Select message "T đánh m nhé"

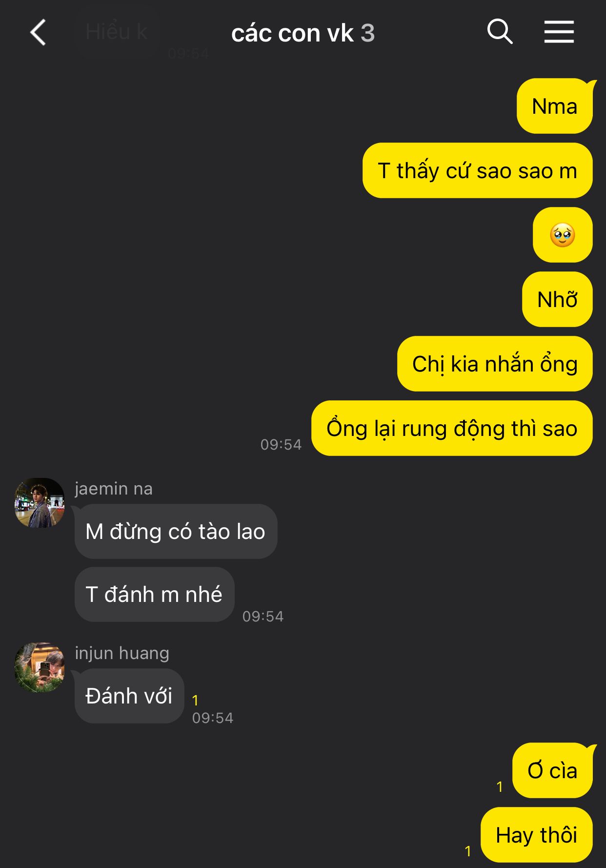click(x=154, y=594)
